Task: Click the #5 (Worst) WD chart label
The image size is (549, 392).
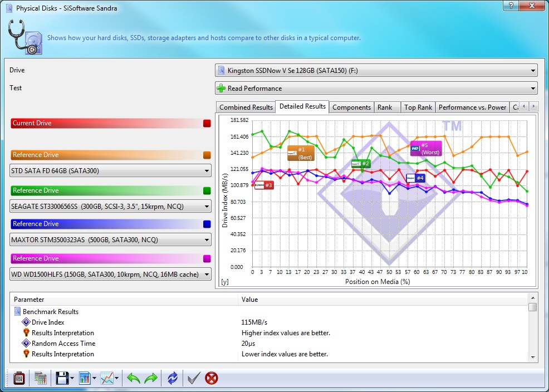Action: tap(426, 149)
